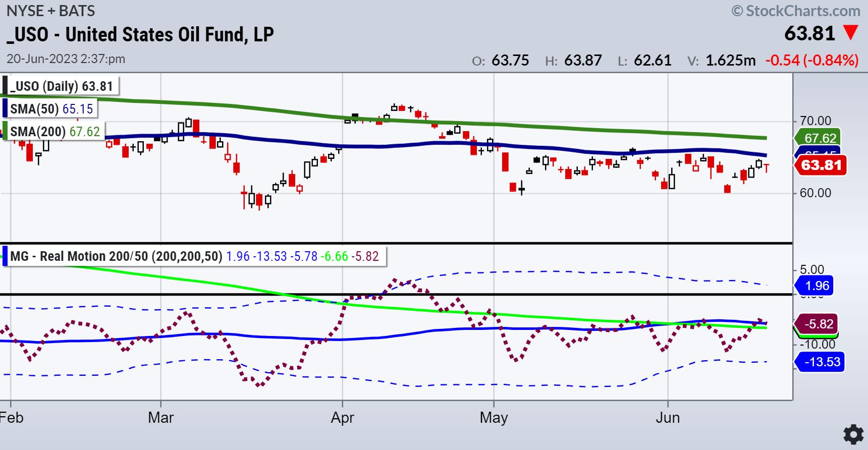Select the _USO (Daily) 63.81 legend label
Screen dimensions: 868x450
point(62,86)
